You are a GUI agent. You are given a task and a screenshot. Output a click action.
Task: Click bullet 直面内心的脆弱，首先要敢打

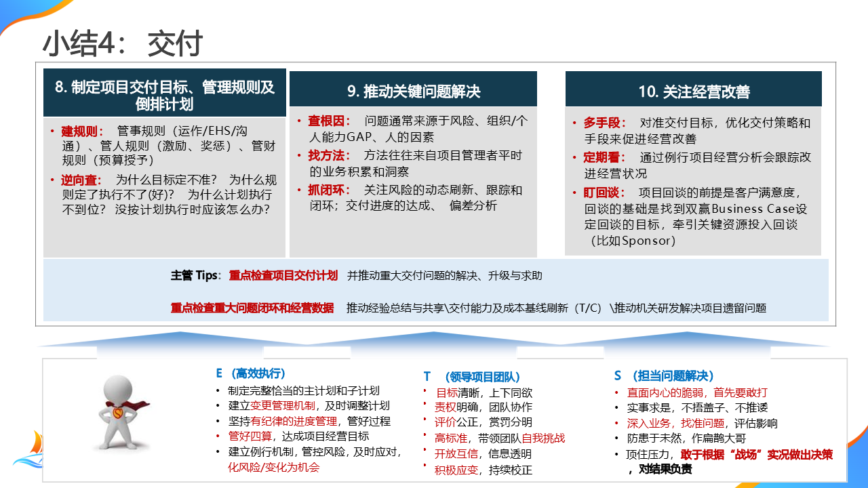coord(697,392)
